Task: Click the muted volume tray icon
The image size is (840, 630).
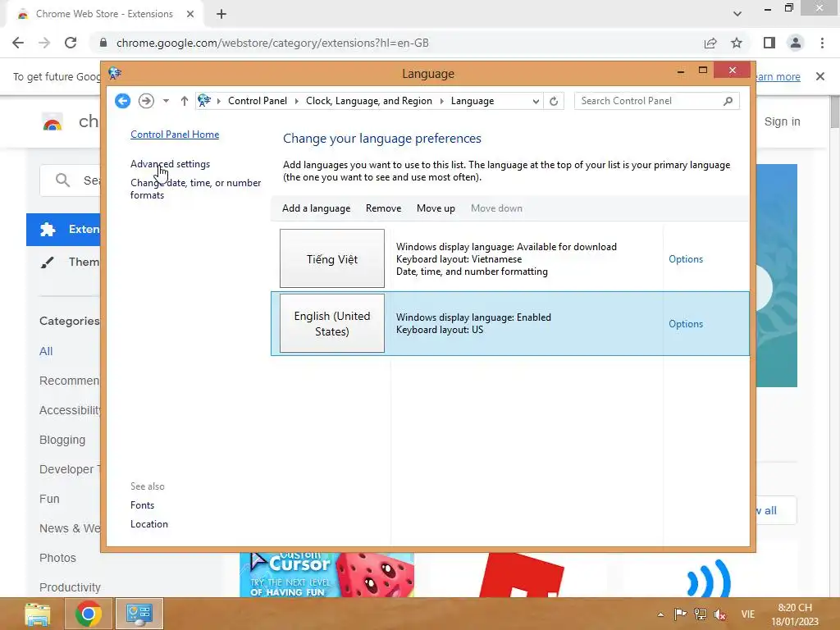Action: click(720, 614)
